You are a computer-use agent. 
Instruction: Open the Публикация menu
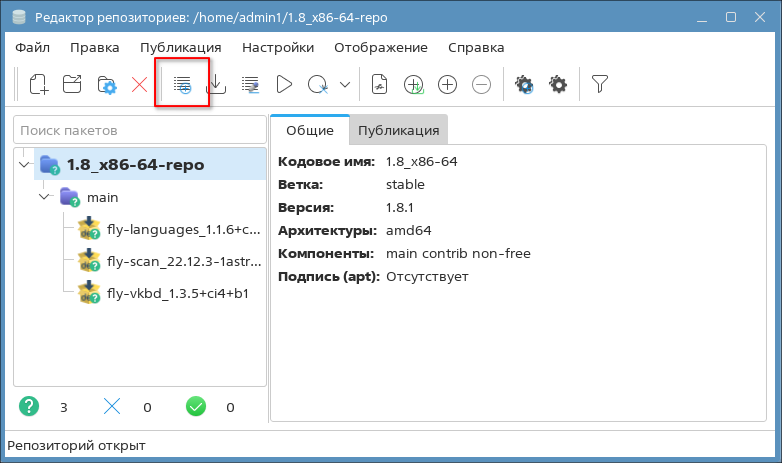[x=180, y=47]
